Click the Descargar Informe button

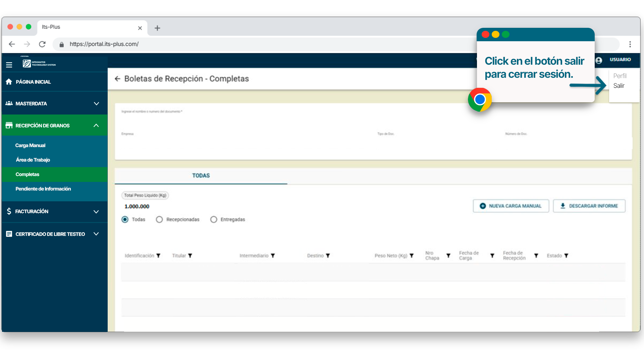click(x=589, y=206)
